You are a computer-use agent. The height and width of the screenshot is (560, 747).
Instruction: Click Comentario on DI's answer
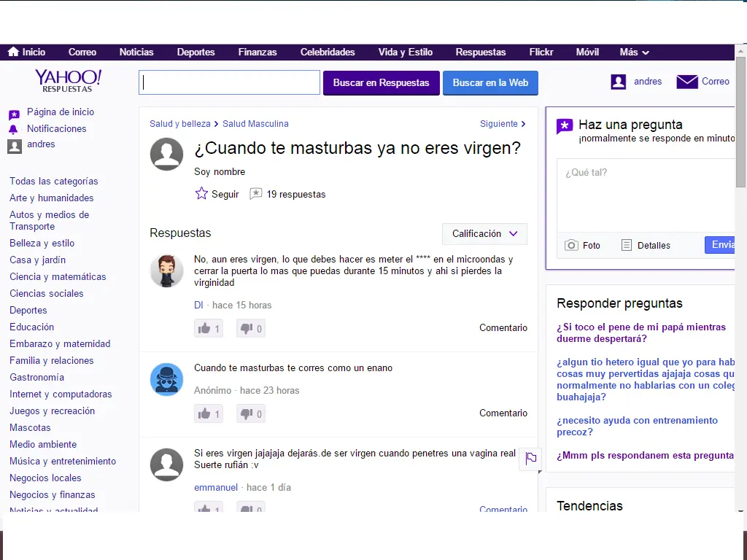pos(503,327)
